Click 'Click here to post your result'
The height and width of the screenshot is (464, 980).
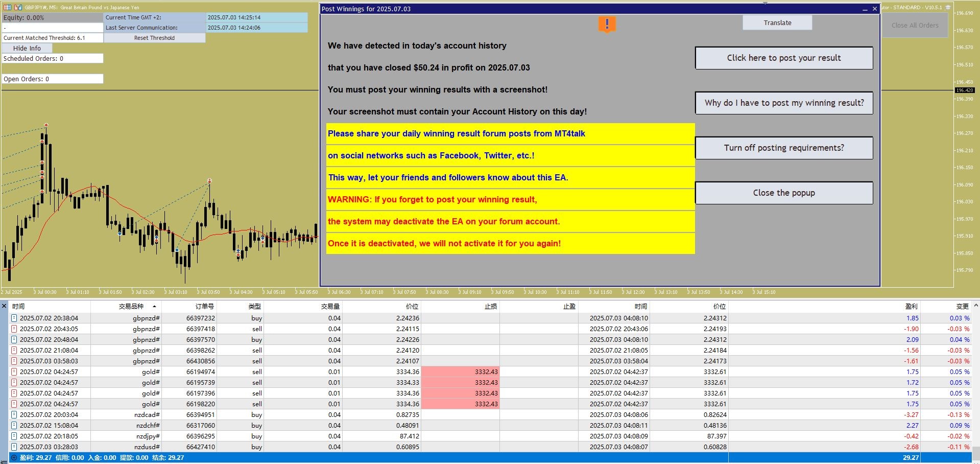783,58
